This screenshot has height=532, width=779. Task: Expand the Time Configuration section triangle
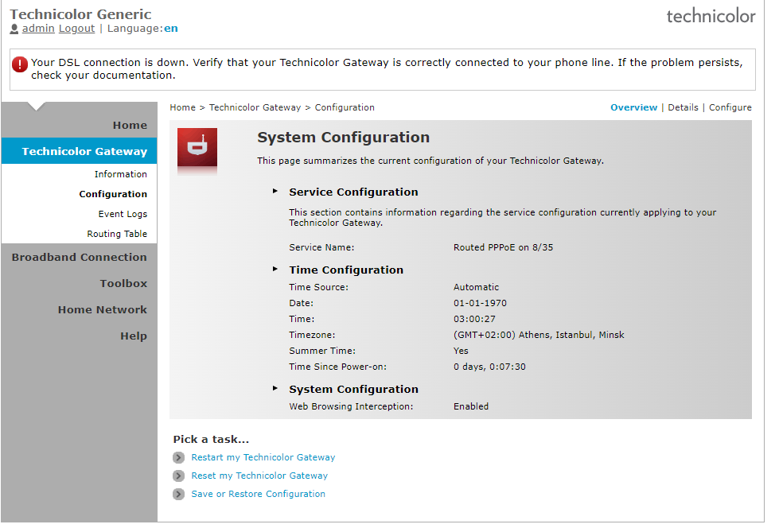coord(275,270)
